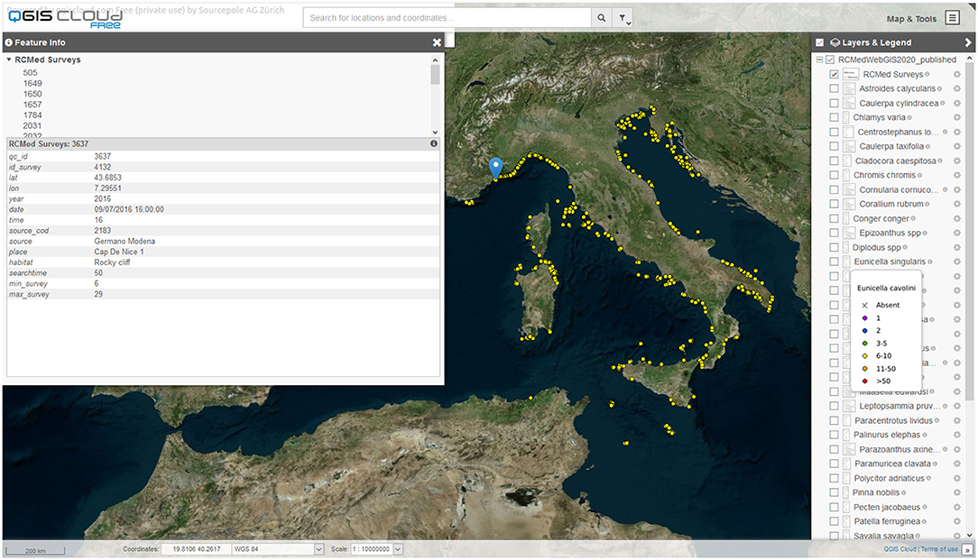Enable the Pinna nobilis layer checkbox

pos(834,492)
